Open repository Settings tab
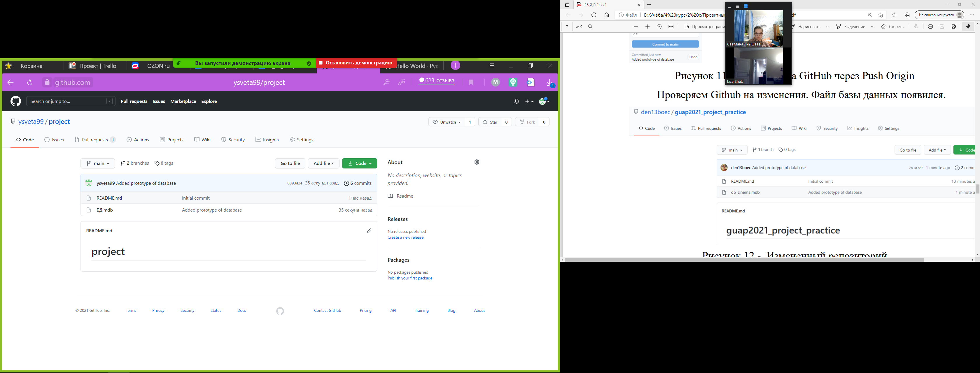980x373 pixels. [302, 140]
